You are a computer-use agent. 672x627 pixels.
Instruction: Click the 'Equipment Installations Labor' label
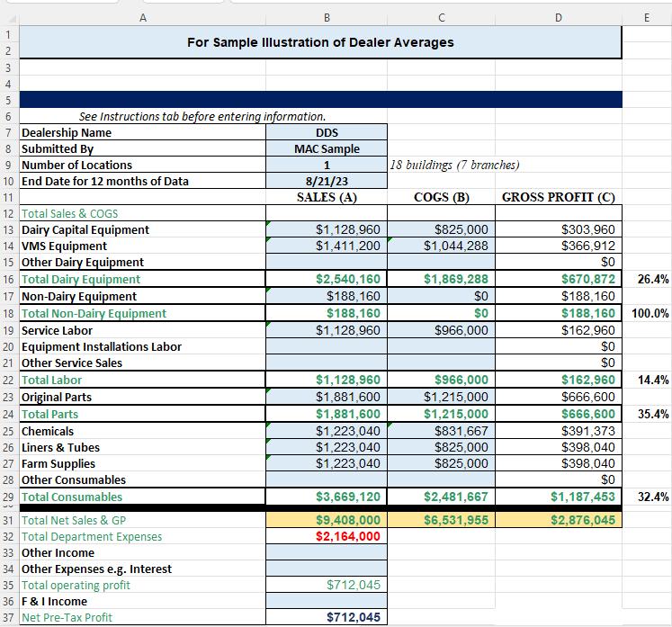pyautogui.click(x=102, y=346)
